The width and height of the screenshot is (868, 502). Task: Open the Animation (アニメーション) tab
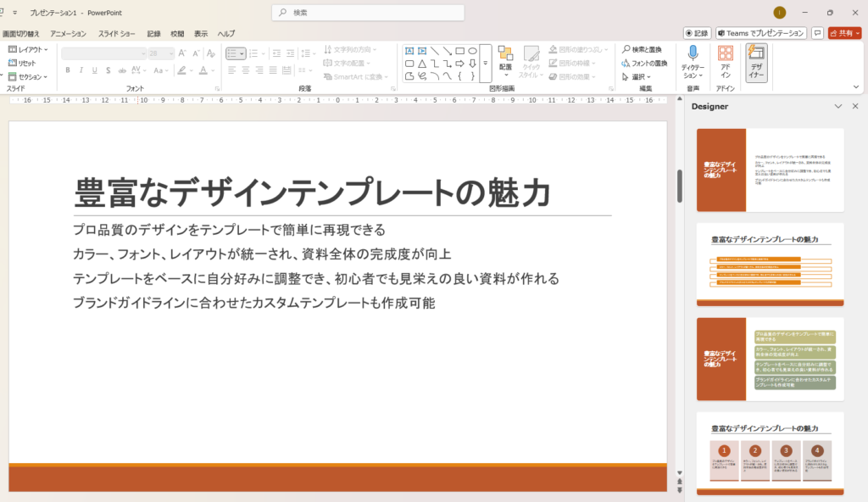68,33
